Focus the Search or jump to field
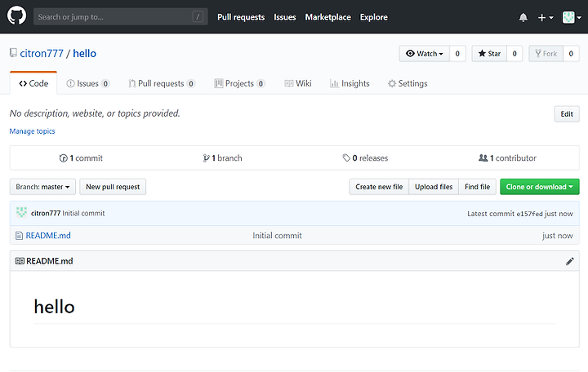Viewport: 588px width, 372px height. [x=120, y=17]
